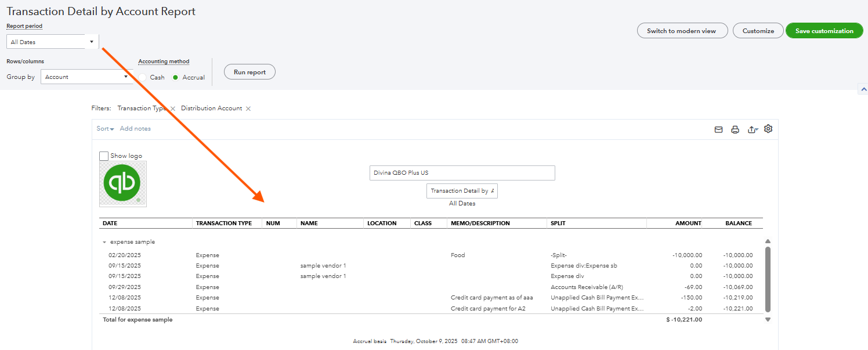Click Add notes link
Viewport: 868px width, 350px height.
point(135,129)
